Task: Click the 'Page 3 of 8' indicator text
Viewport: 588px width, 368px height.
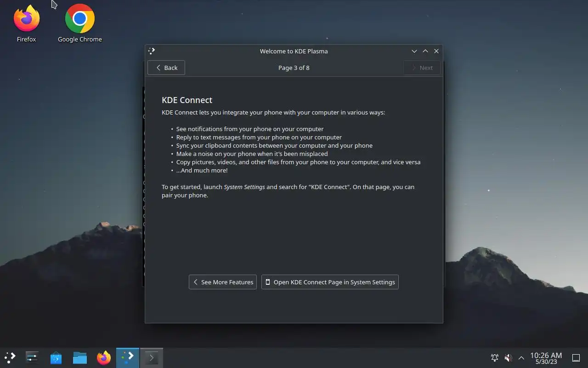Action: (x=294, y=68)
